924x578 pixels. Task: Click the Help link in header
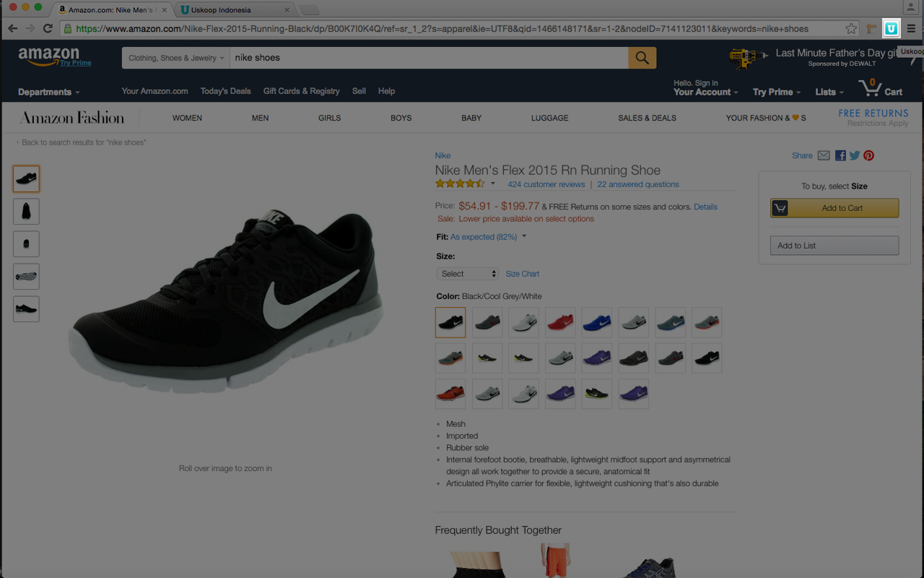386,91
